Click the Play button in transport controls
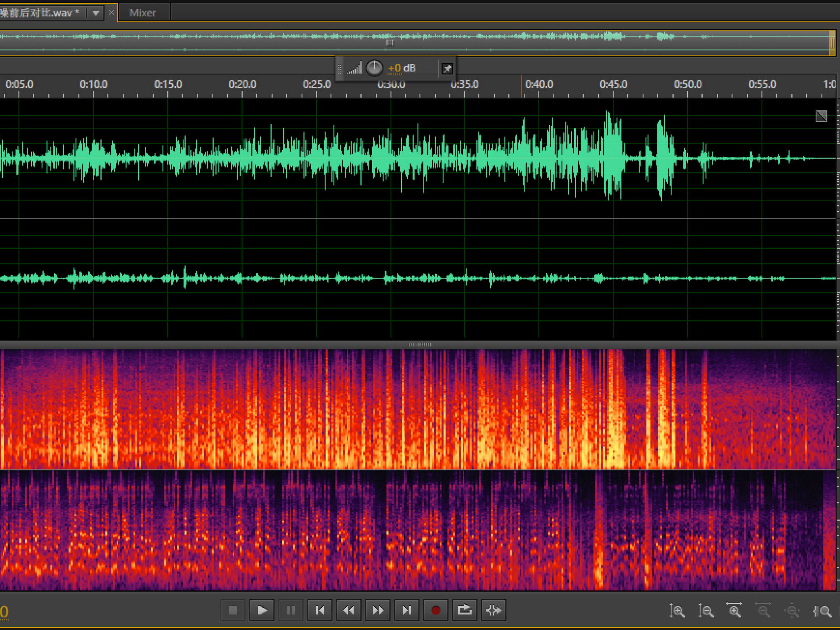The width and height of the screenshot is (840, 630). pyautogui.click(x=262, y=610)
